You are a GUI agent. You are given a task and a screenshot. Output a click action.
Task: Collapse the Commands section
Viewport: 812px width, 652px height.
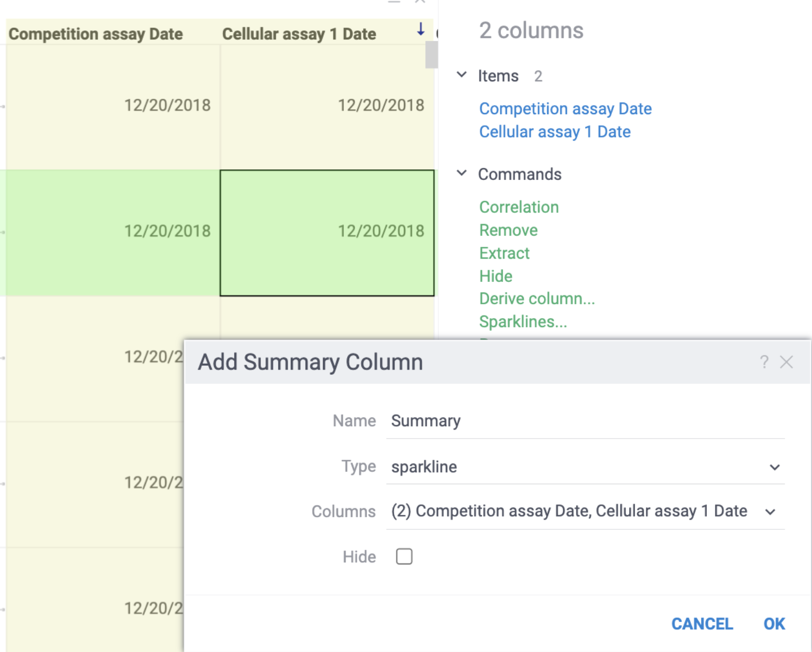click(x=461, y=173)
